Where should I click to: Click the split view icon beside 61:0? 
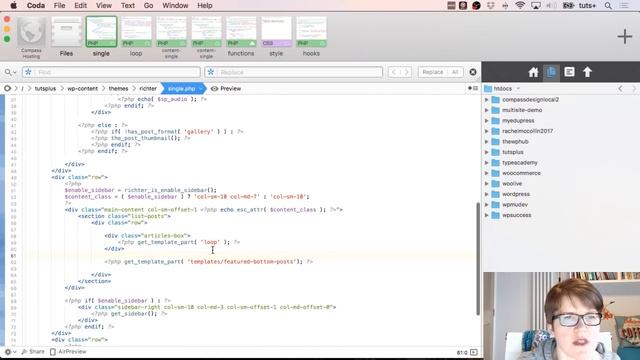[473, 352]
